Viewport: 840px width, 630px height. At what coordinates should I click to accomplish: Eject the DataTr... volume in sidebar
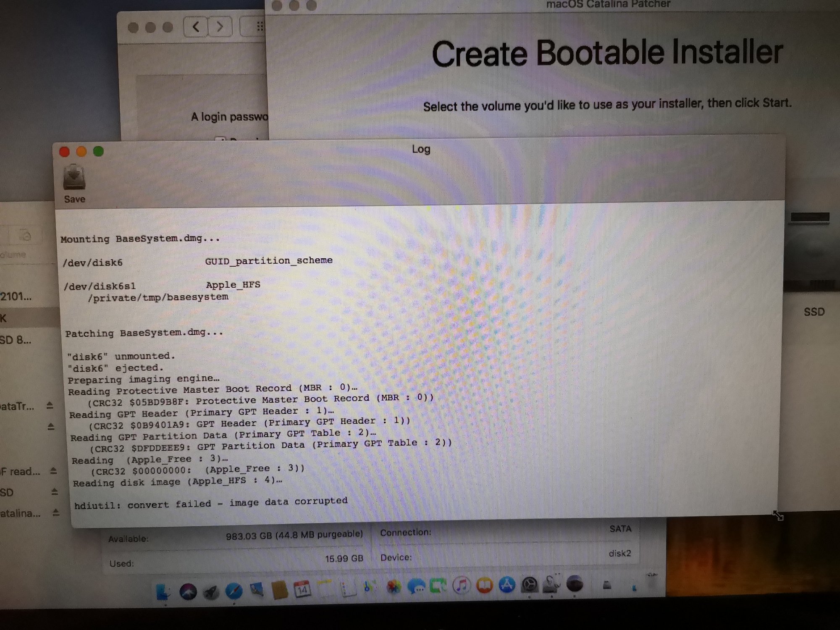50,405
